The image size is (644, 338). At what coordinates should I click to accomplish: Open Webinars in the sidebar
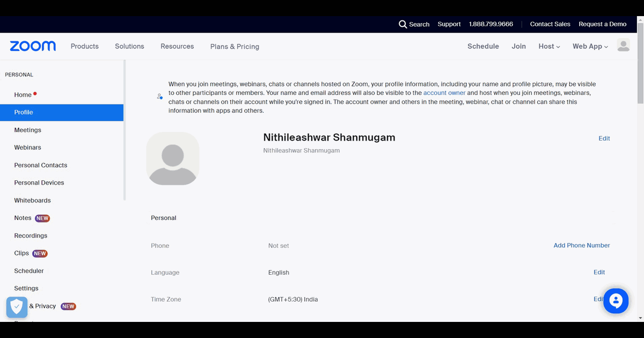click(27, 148)
